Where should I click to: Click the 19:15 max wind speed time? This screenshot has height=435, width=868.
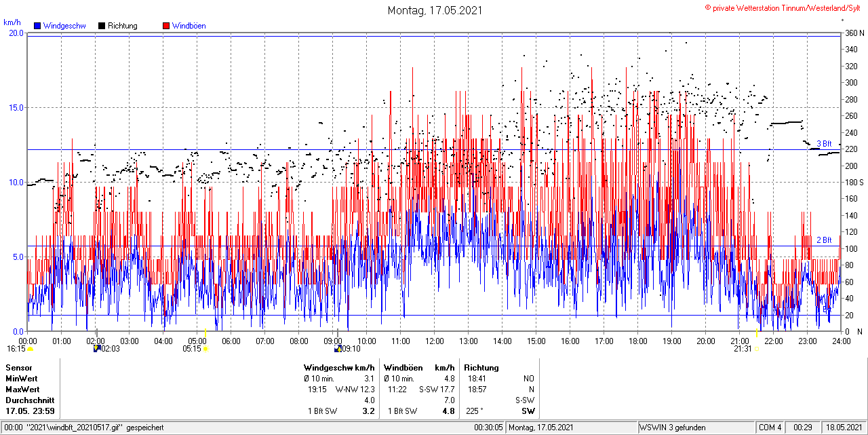(x=317, y=390)
